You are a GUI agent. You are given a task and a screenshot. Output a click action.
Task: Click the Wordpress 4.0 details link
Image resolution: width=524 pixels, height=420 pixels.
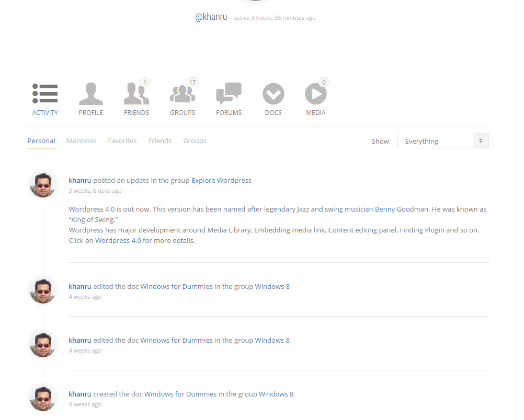[118, 241]
